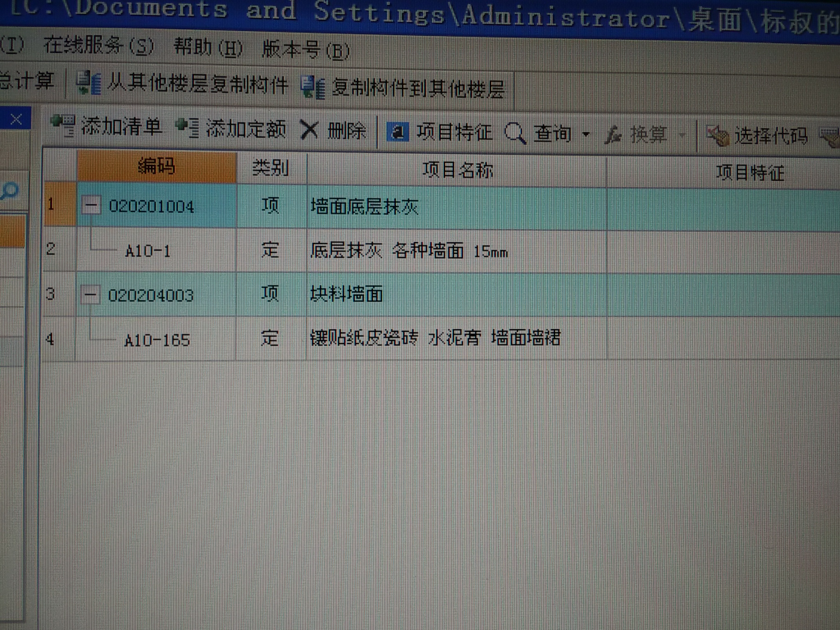Click the 添加定额 icon
This screenshot has width=840, height=630.
[187, 128]
